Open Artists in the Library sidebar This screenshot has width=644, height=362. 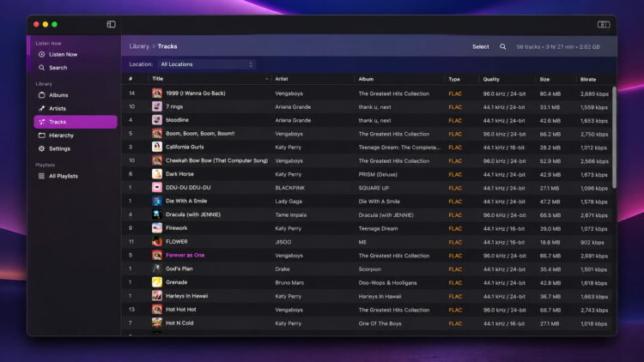58,108
